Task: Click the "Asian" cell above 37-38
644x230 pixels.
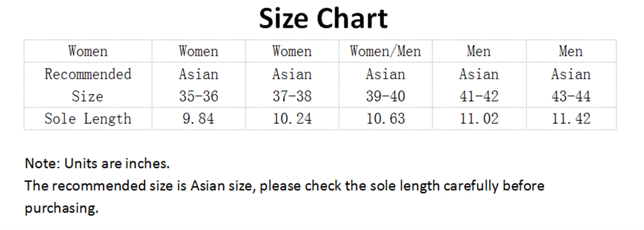Action: point(292,74)
